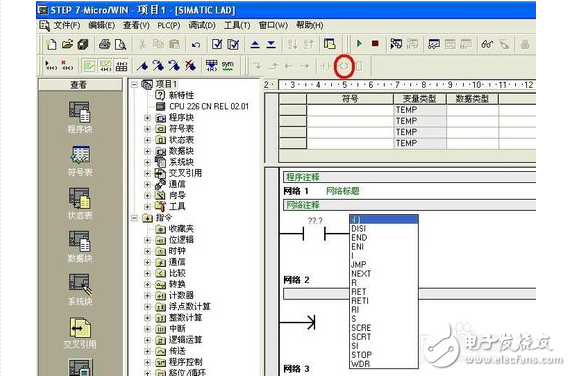This screenshot has width=571, height=376.
Task: Click the sym symbolic addressing icon
Action: [228, 66]
